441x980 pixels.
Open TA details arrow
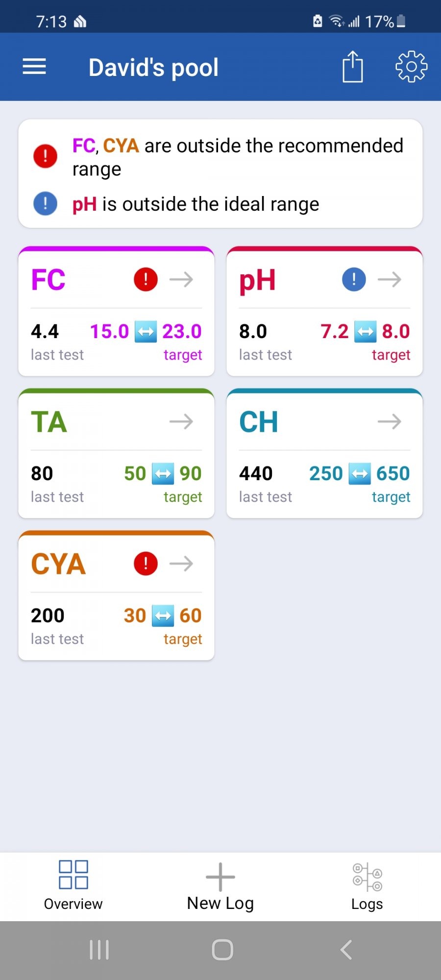click(181, 421)
